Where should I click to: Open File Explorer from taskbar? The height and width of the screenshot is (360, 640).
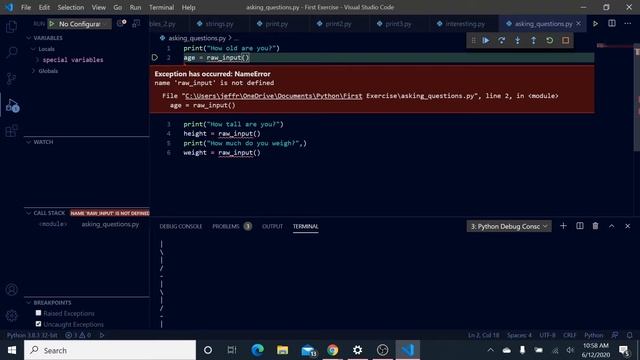[282, 350]
